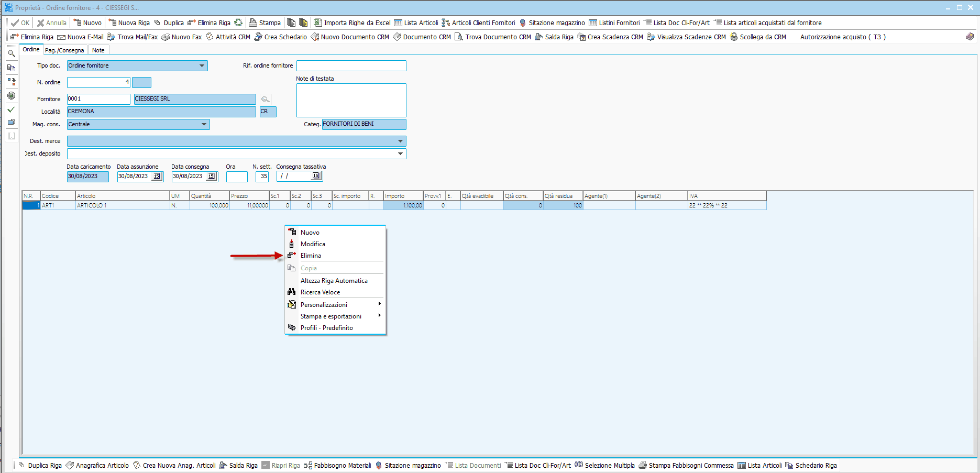Expand the Dest. merce dropdown

[401, 141]
